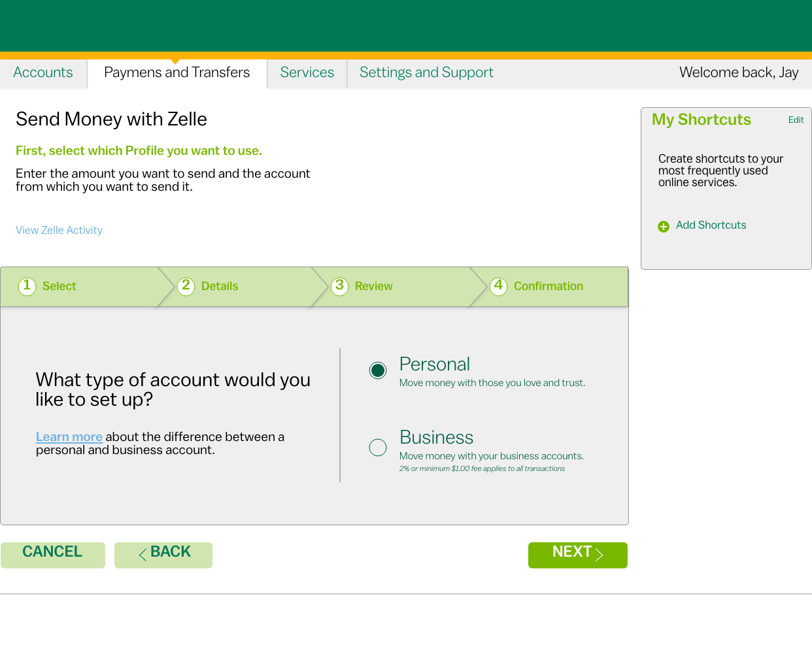Select the Details step label
The image size is (812, 669).
(x=220, y=286)
